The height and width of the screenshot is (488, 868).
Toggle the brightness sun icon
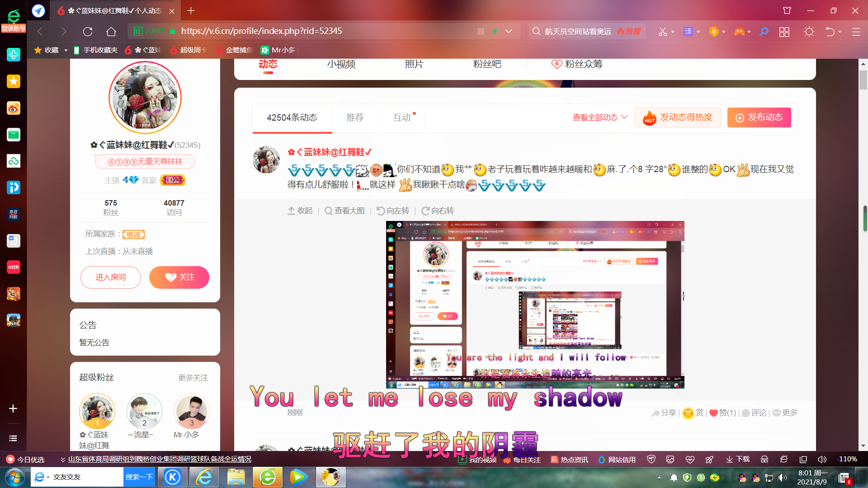(809, 32)
